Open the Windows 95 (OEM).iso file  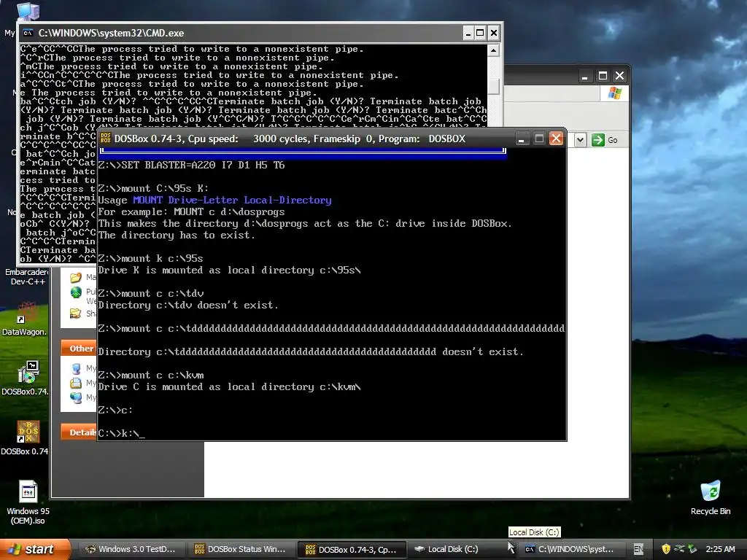[x=28, y=502]
